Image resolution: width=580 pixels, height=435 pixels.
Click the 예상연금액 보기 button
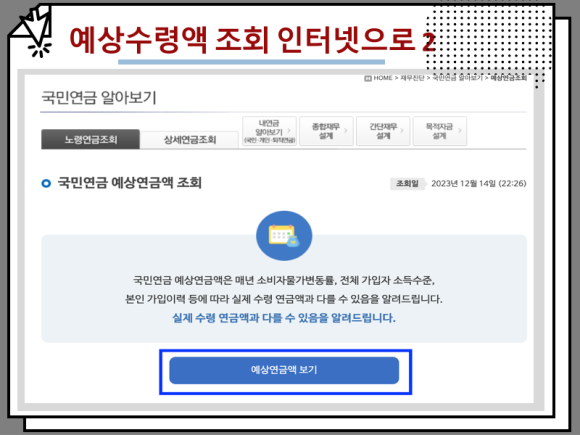click(x=284, y=370)
